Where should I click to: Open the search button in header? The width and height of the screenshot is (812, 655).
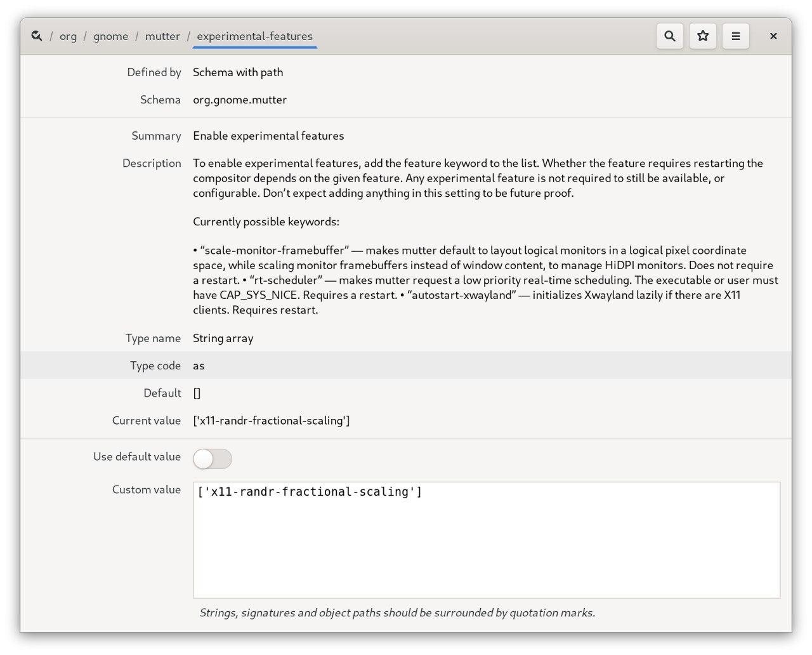click(x=670, y=36)
